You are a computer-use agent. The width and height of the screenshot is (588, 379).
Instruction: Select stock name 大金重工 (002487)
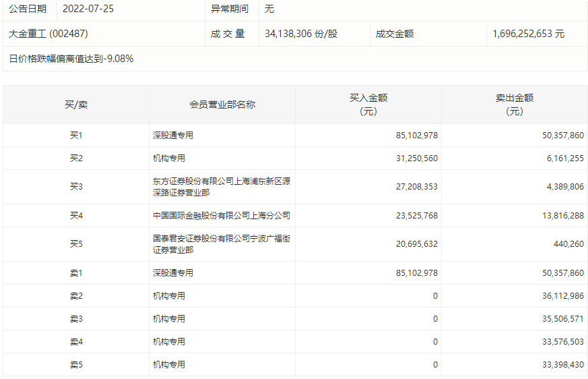[x=48, y=34]
